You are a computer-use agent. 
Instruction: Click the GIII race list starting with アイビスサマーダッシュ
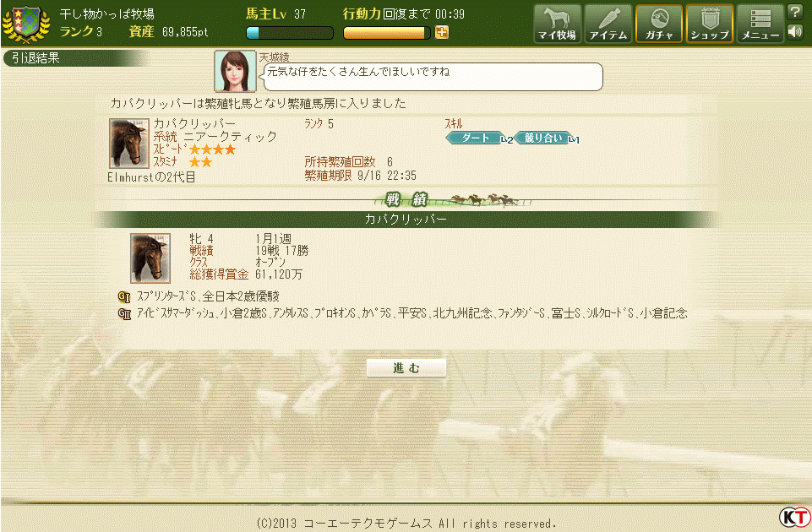click(411, 313)
